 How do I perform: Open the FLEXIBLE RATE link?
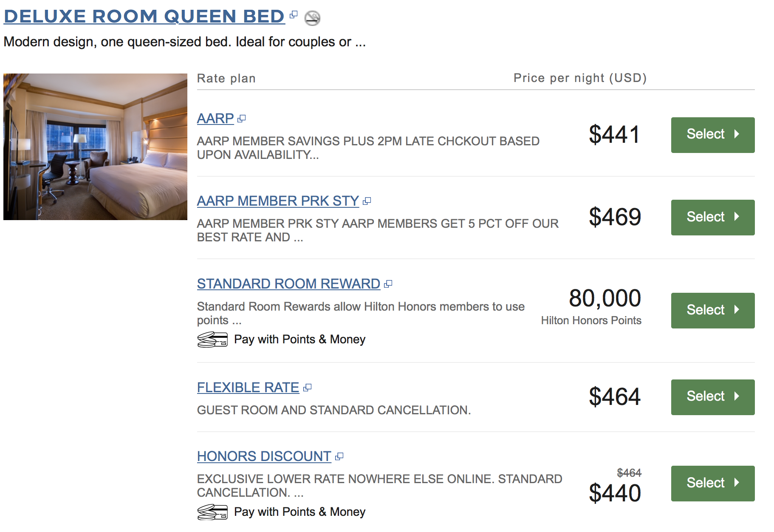[x=248, y=387]
